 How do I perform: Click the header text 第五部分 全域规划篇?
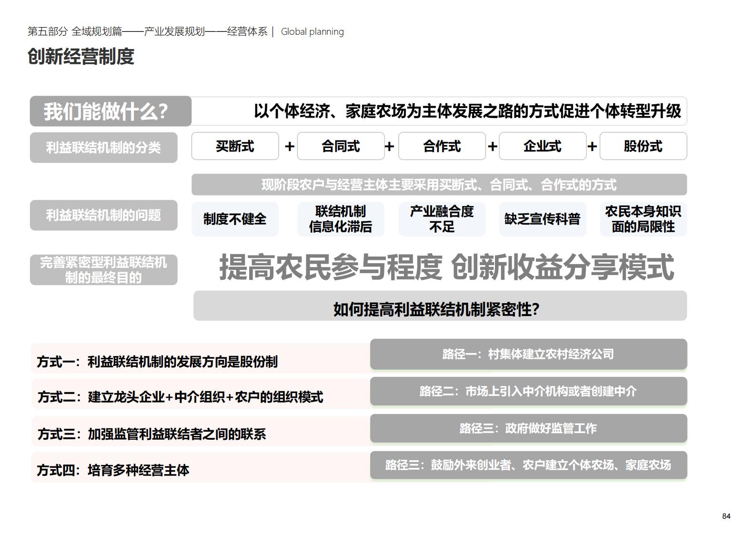point(75,31)
